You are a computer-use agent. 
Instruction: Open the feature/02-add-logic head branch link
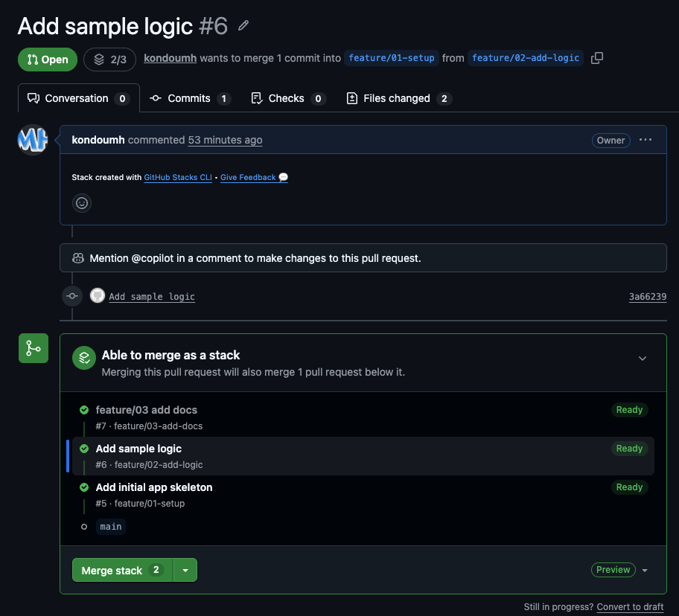tap(526, 58)
